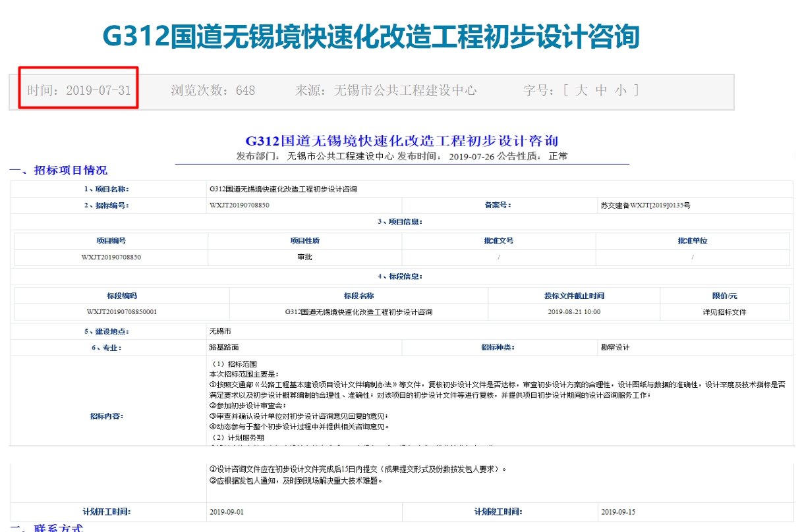The image size is (802, 532).
Task: Click the 标段编码 value WXJT20190708850001
Action: 122,312
